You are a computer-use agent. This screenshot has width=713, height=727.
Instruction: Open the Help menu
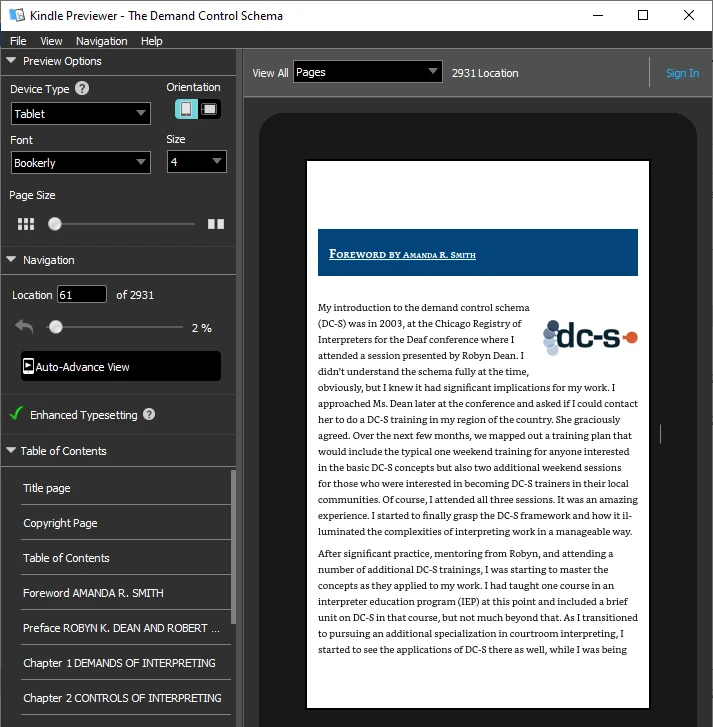click(x=152, y=41)
